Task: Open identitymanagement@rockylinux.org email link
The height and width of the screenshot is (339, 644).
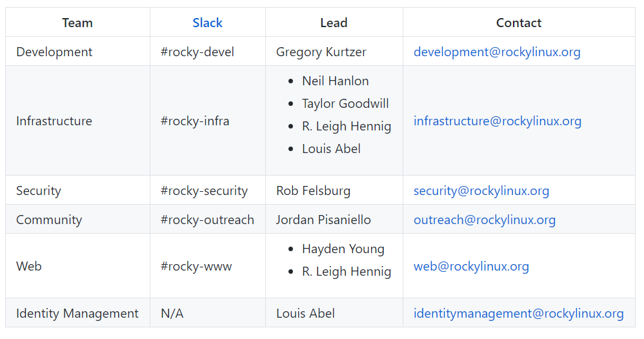Action: (x=519, y=314)
